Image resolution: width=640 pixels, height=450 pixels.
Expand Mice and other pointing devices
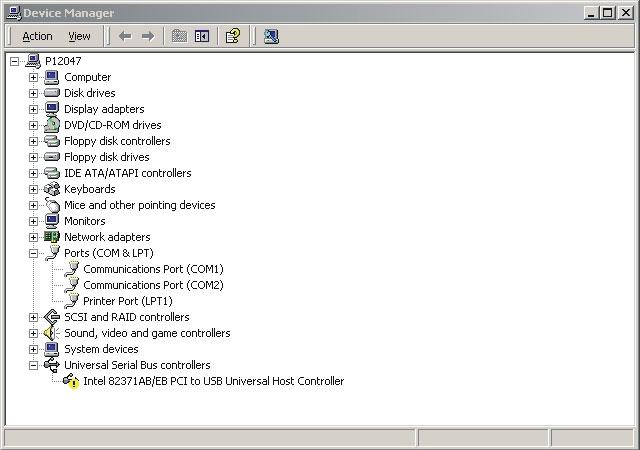(x=33, y=205)
